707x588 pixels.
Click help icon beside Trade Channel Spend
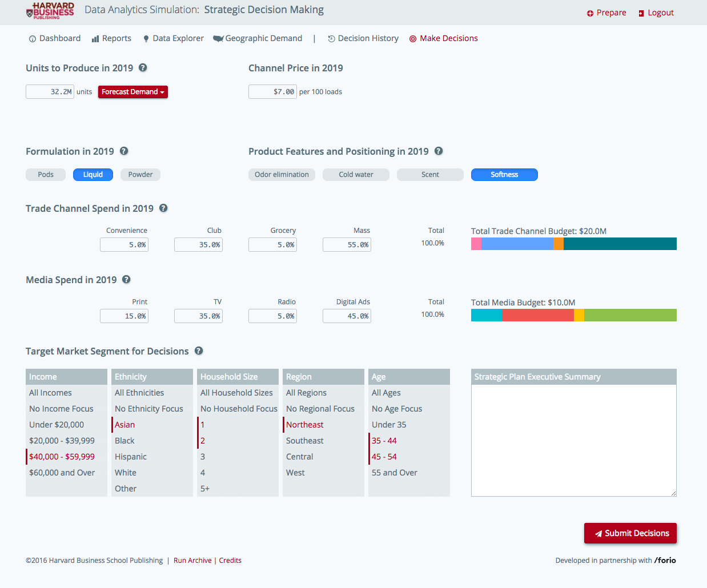(x=163, y=208)
